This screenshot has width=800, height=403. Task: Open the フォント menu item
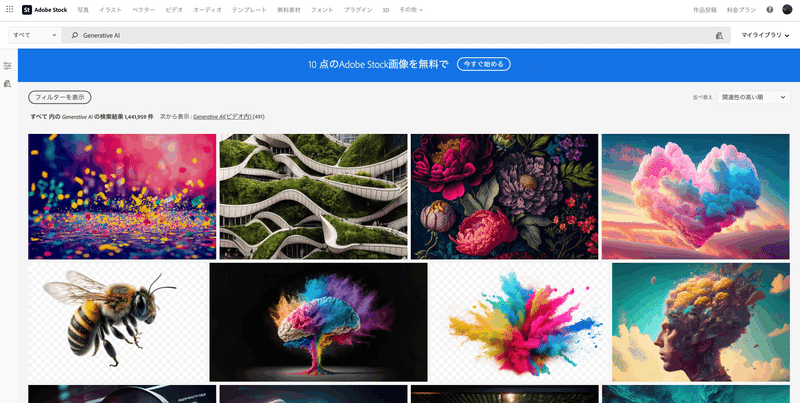[322, 10]
